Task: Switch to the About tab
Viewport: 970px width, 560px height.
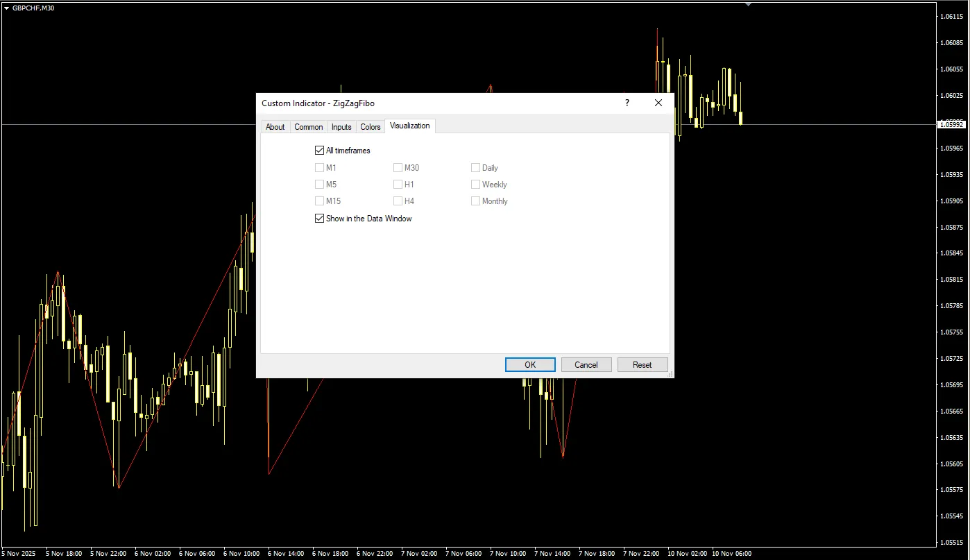Action: click(275, 127)
